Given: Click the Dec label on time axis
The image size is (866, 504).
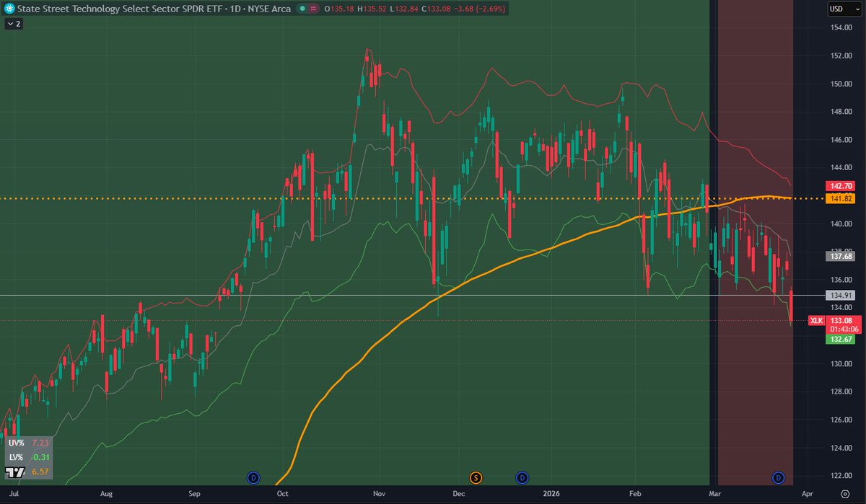Looking at the screenshot, I should tap(459, 495).
